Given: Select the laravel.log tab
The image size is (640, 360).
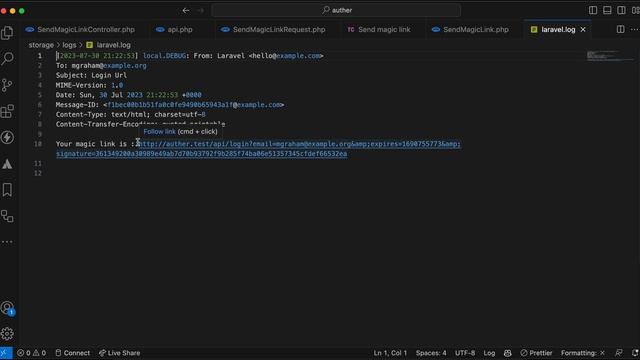Looking at the screenshot, I should pyautogui.click(x=558, y=29).
